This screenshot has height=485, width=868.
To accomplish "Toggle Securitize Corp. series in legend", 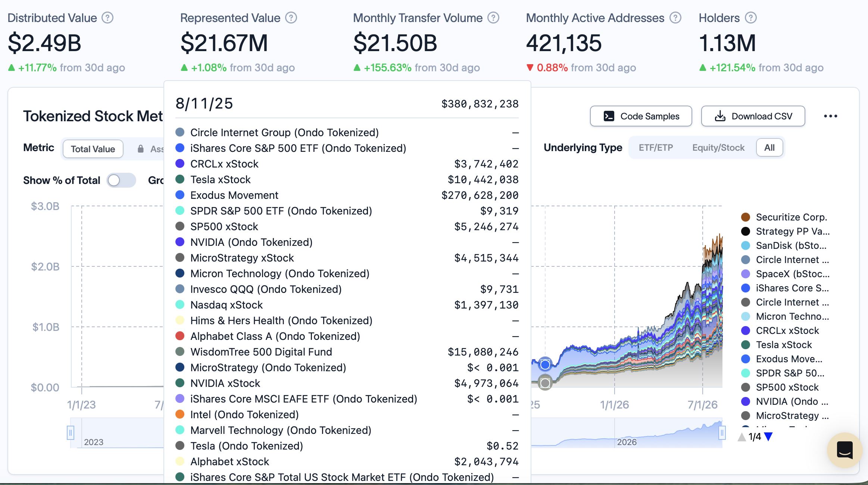I will pos(784,217).
